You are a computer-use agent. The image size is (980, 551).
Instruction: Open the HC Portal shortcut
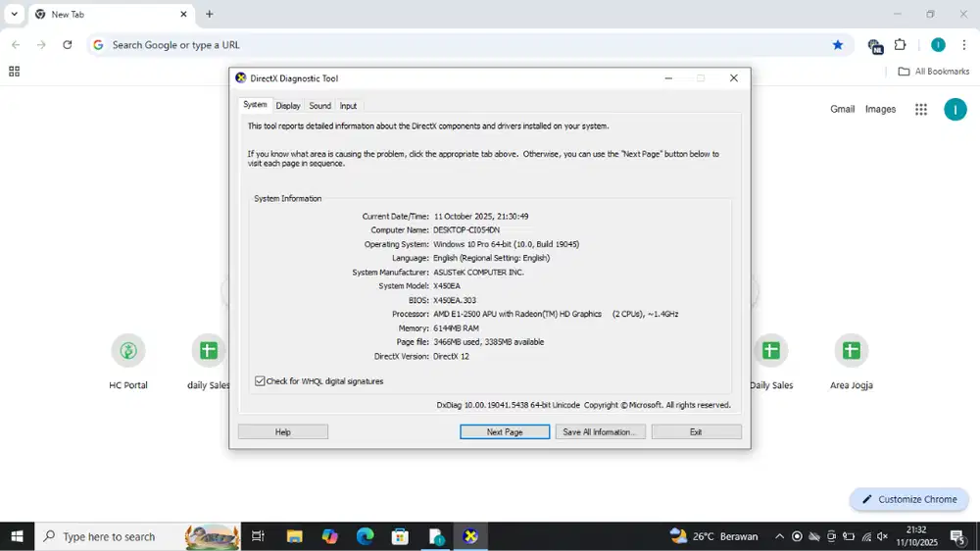[x=128, y=351]
